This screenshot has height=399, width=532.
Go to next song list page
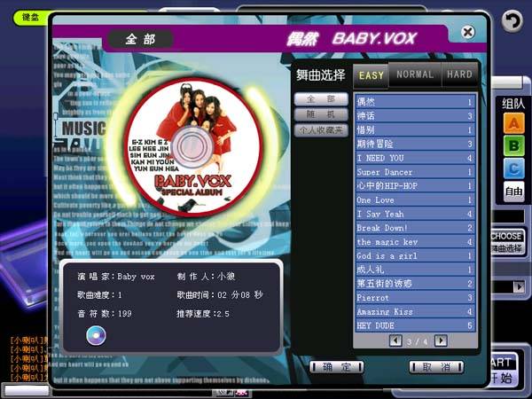[441, 340]
